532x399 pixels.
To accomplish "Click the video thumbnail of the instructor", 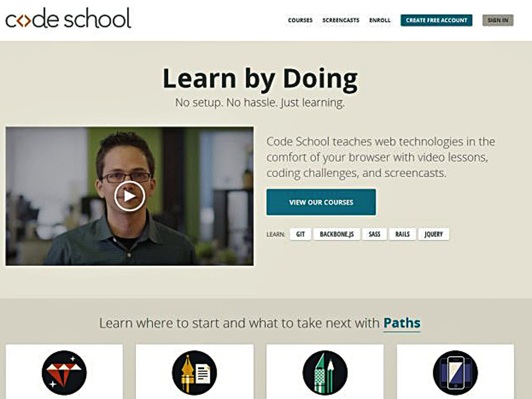I will pos(129,196).
